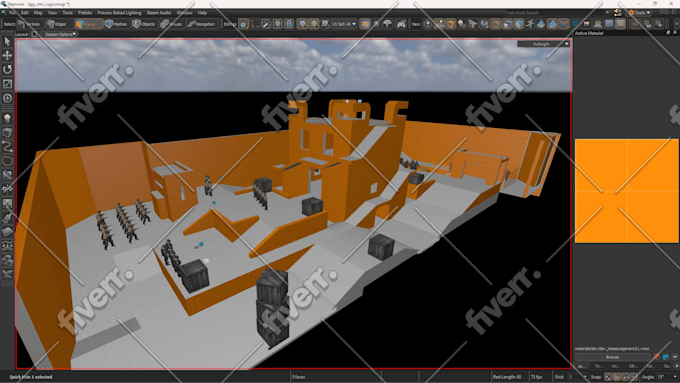Click the running figure icon in View toolbar
Viewport: 680px width, 383px height.
(530, 24)
